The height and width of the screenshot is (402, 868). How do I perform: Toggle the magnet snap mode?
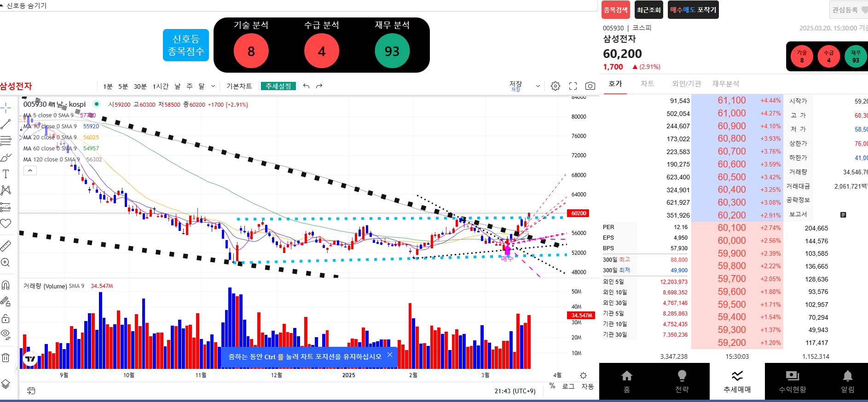click(x=6, y=285)
